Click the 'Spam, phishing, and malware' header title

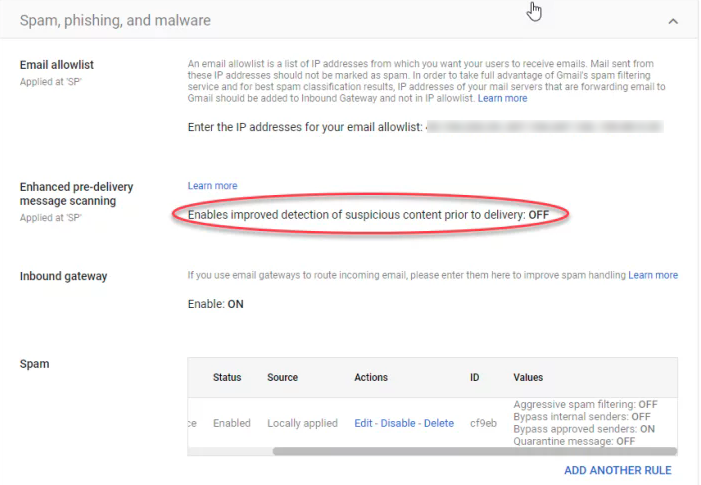click(116, 19)
